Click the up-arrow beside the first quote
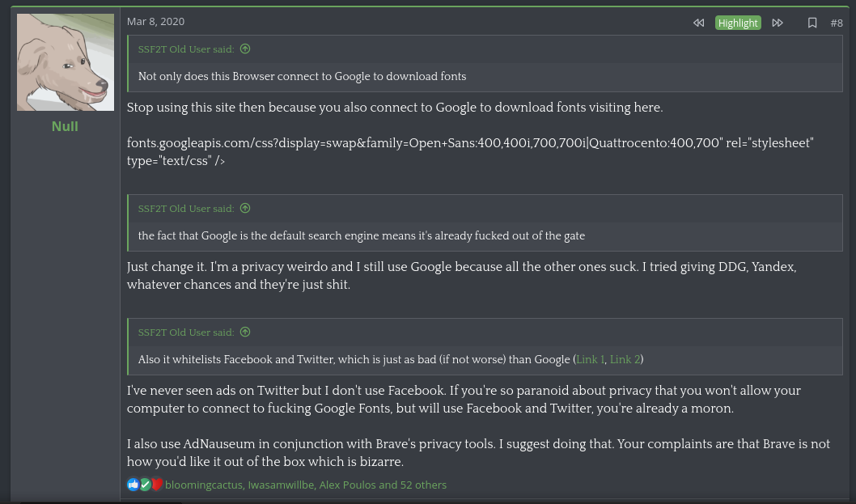856x504 pixels. (245, 49)
